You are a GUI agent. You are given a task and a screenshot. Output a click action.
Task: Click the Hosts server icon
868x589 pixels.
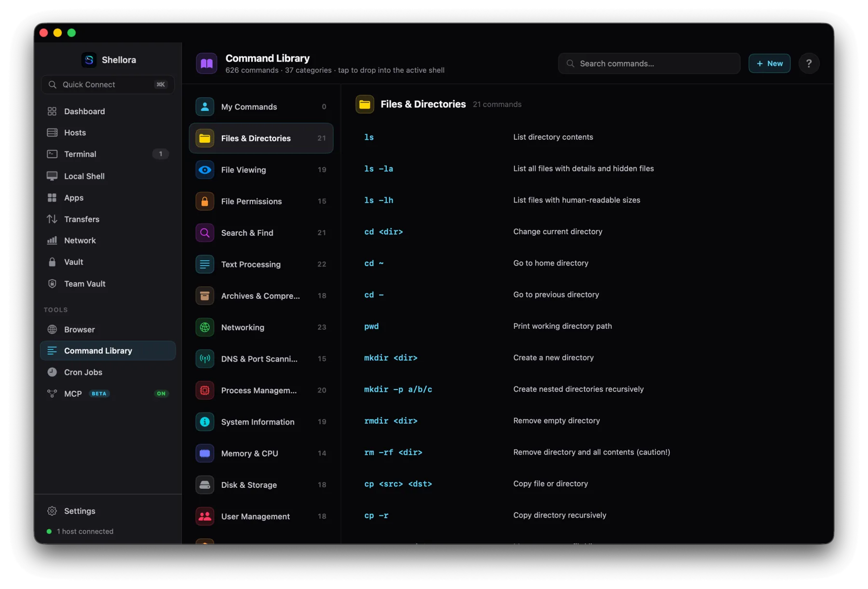tap(52, 133)
